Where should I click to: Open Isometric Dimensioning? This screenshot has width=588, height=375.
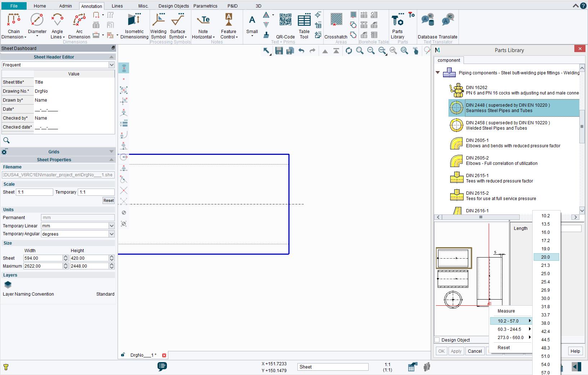pos(134,26)
